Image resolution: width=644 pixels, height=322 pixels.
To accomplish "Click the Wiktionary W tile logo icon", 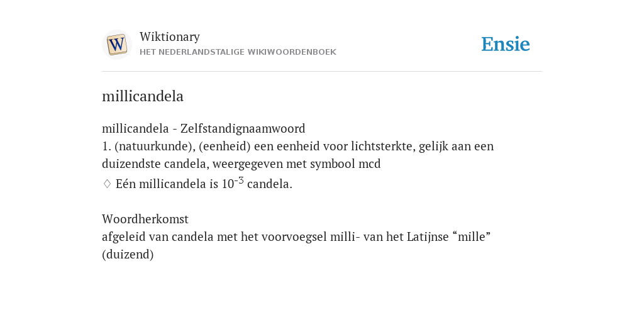I will tap(116, 45).
